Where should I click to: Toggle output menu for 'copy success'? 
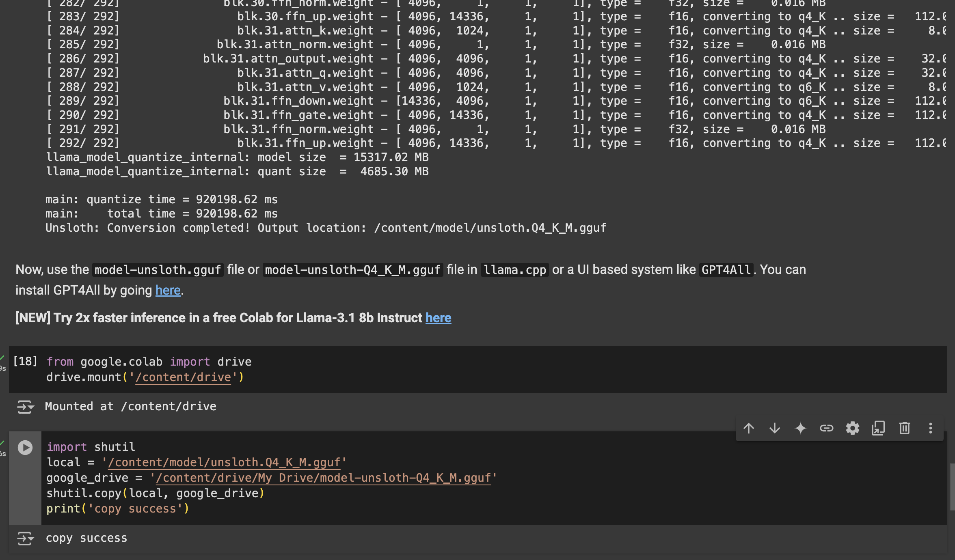[25, 538]
